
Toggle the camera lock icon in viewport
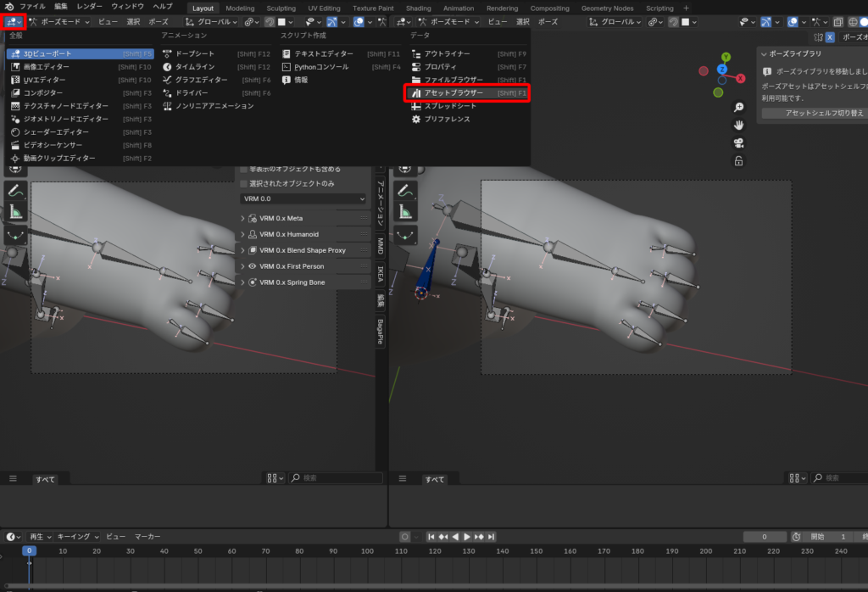pos(738,160)
